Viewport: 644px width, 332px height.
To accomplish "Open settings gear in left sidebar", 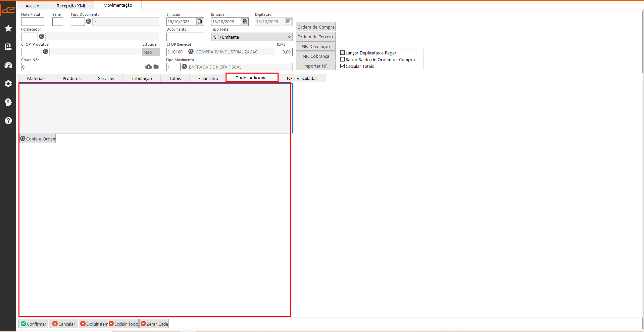I will [x=8, y=84].
